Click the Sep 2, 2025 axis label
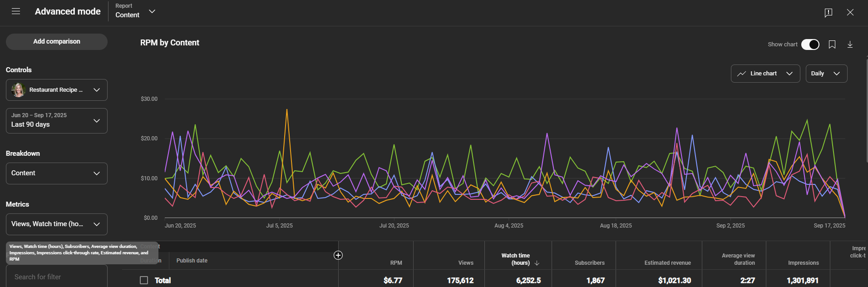 point(730,226)
